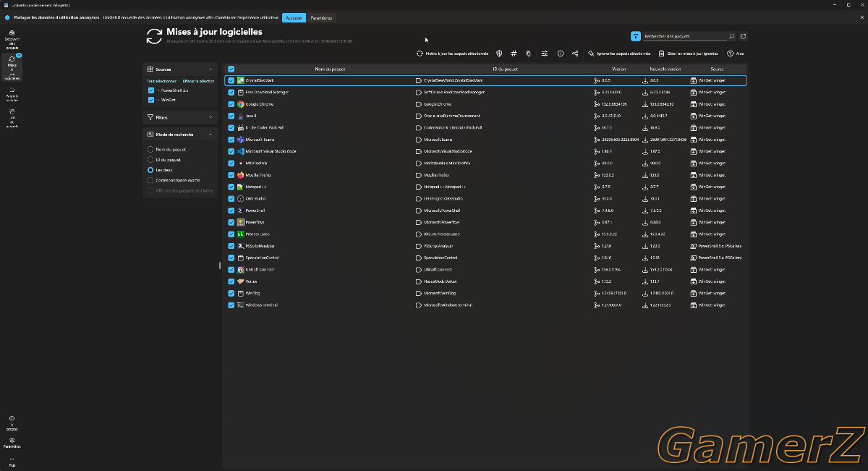The height and width of the screenshot is (471, 868).
Task: Click the Mozilla Firefox package icon
Action: click(241, 175)
